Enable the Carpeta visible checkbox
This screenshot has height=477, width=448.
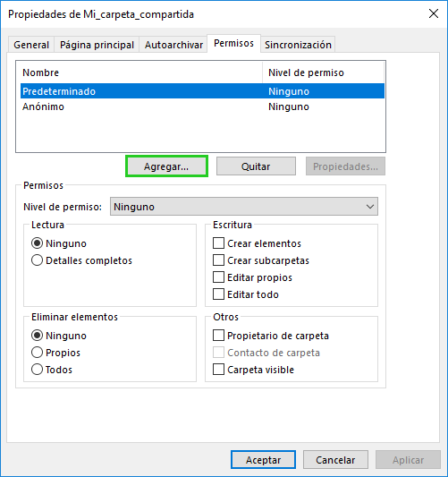(x=253, y=370)
